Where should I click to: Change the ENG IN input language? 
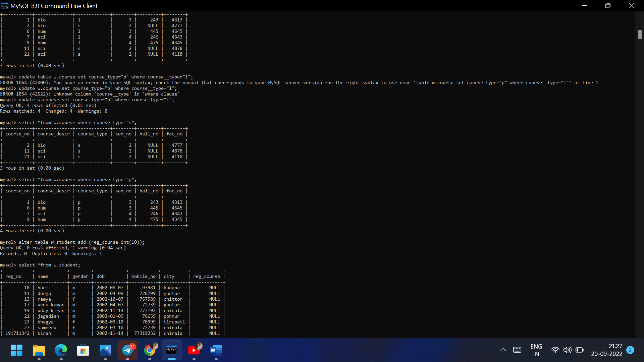coord(536,350)
